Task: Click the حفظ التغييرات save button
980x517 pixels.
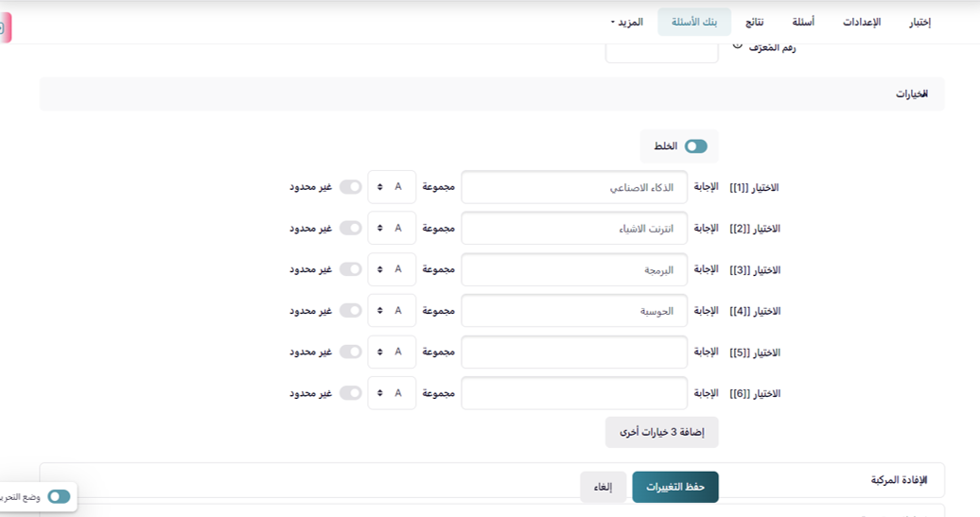Action: [x=675, y=487]
